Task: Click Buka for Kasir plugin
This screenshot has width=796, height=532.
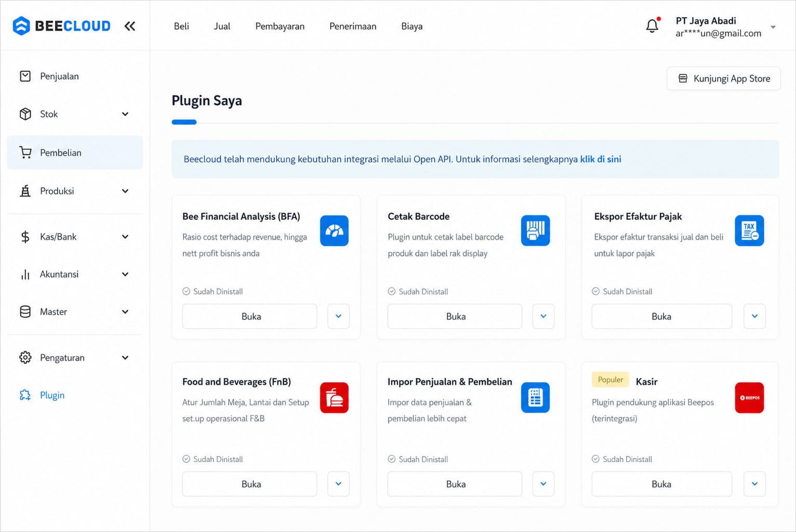Action: (x=662, y=484)
